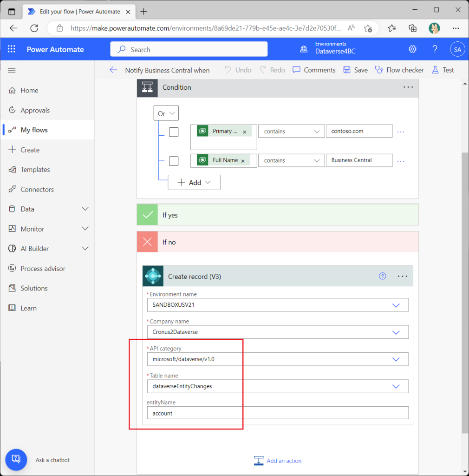469x476 pixels.
Task: Run the Flow checker
Action: click(399, 70)
